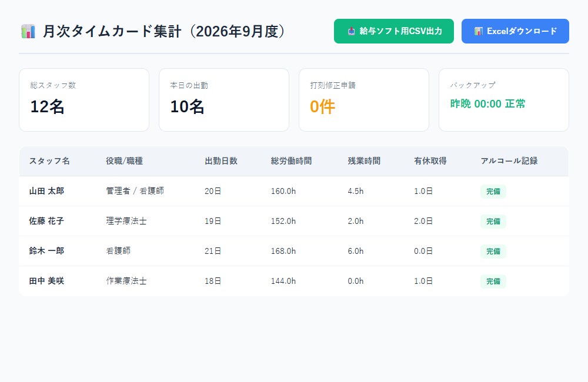The image size is (588, 382).
Task: Download the Excel file
Action: tap(515, 31)
